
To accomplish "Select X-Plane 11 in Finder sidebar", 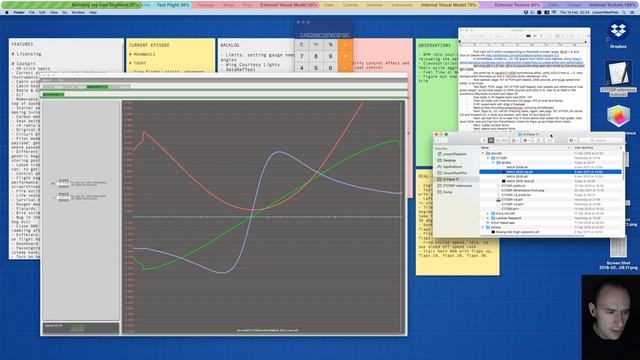I will pos(451,179).
